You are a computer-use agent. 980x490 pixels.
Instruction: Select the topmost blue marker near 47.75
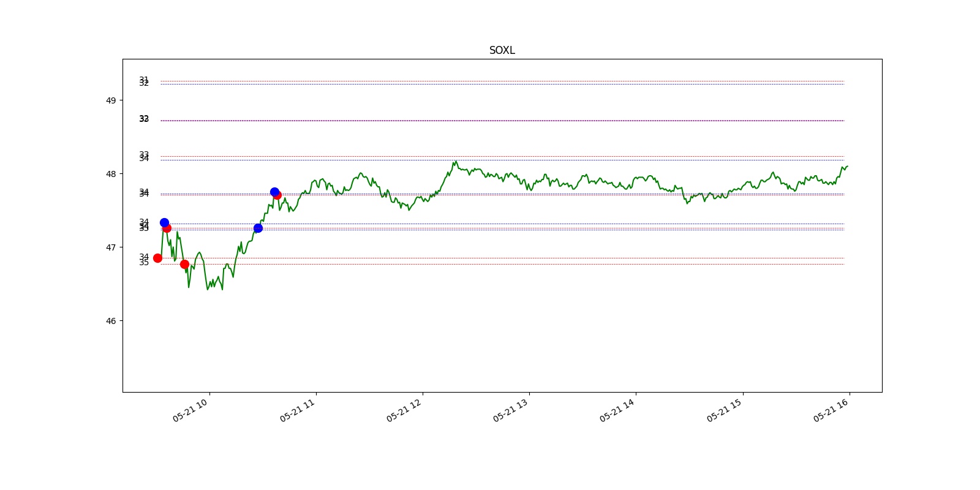pyautogui.click(x=274, y=192)
